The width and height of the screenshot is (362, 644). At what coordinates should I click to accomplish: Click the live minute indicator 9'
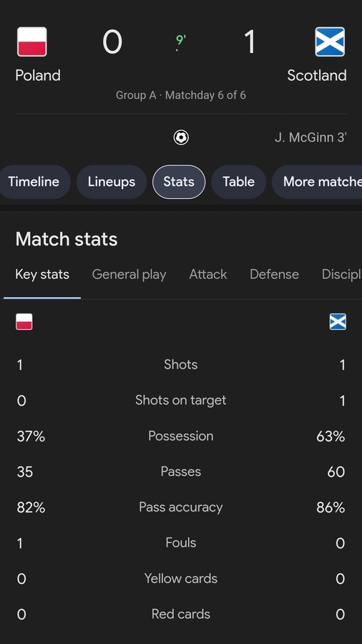pos(180,41)
